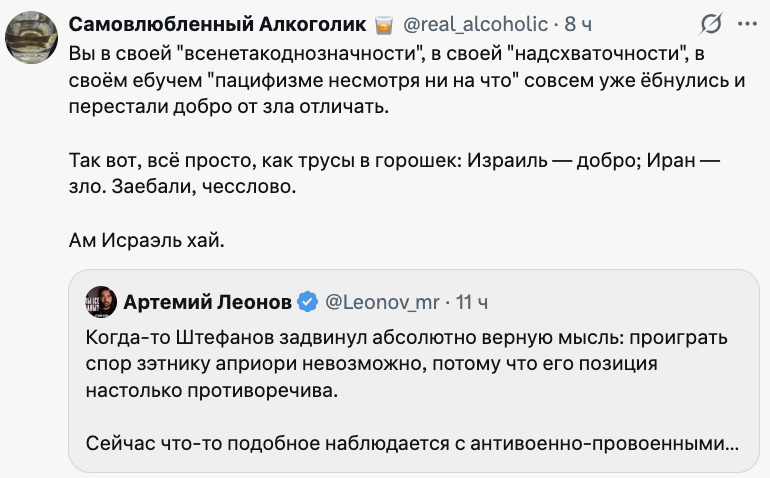Screen dimensions: 770x478
Task: Open the three-dot more options menu
Action: (x=747, y=24)
